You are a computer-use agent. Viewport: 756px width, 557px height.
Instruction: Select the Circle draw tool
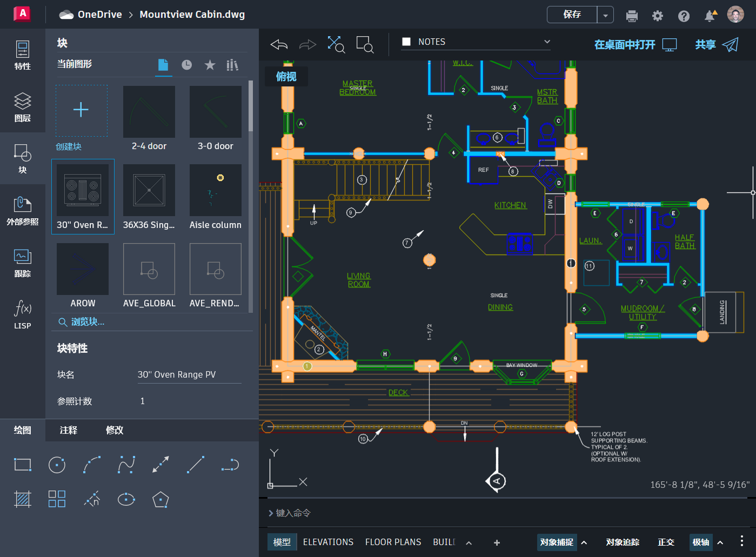click(57, 465)
